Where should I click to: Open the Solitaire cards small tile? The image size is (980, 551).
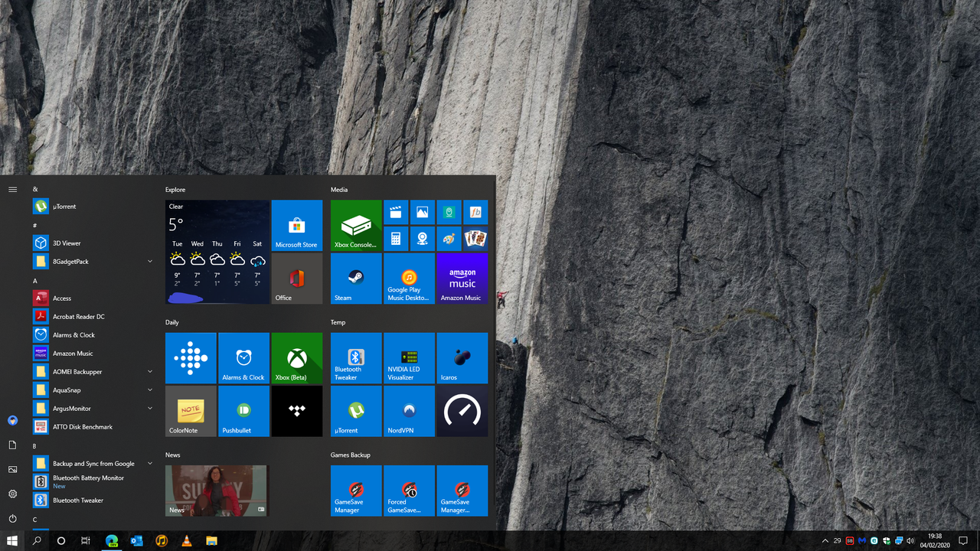click(475, 239)
